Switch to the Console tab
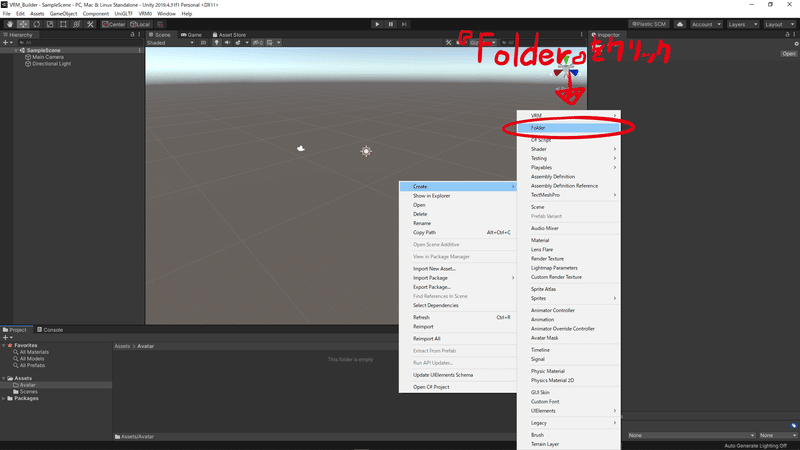 tap(50, 330)
